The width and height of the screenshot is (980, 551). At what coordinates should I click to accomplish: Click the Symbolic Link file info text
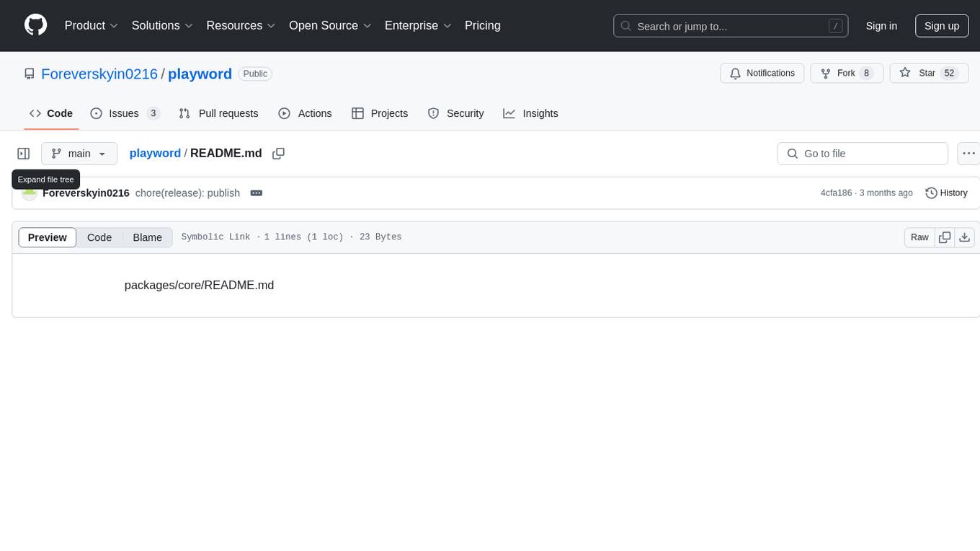(216, 237)
